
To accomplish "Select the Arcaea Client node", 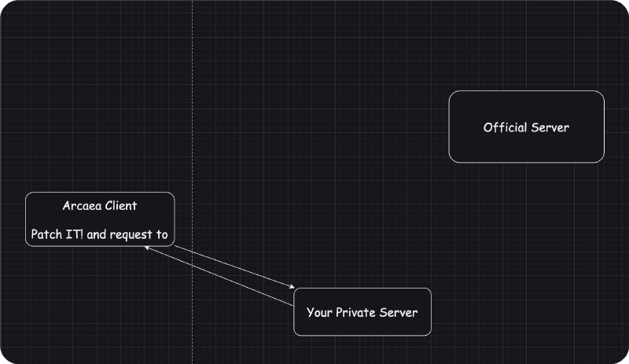I will (x=100, y=220).
